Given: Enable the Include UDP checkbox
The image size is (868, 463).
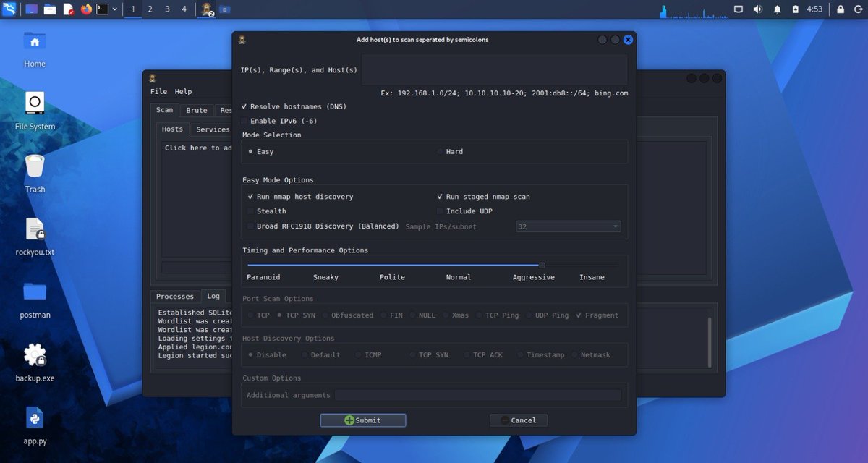Looking at the screenshot, I should (464, 211).
